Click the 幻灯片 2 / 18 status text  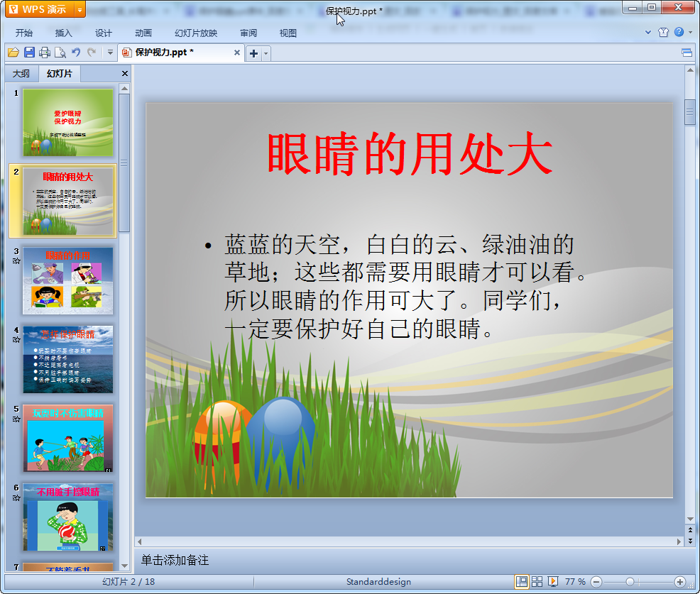(128, 581)
